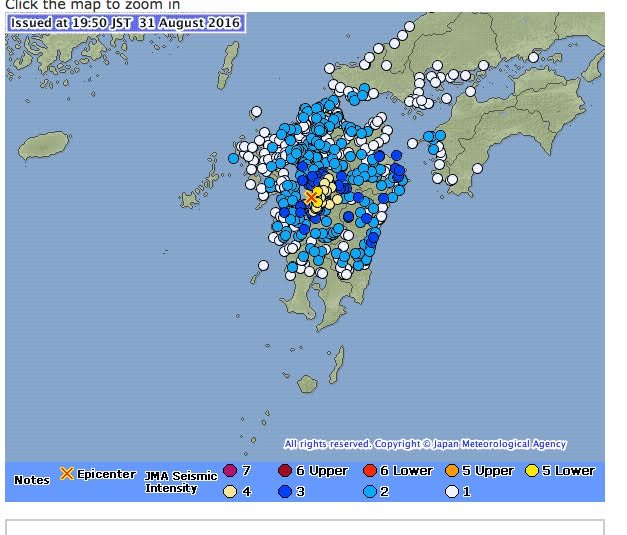
Task: Click the 'Issued at 19:50 JST' timestamp label
Action: [126, 23]
